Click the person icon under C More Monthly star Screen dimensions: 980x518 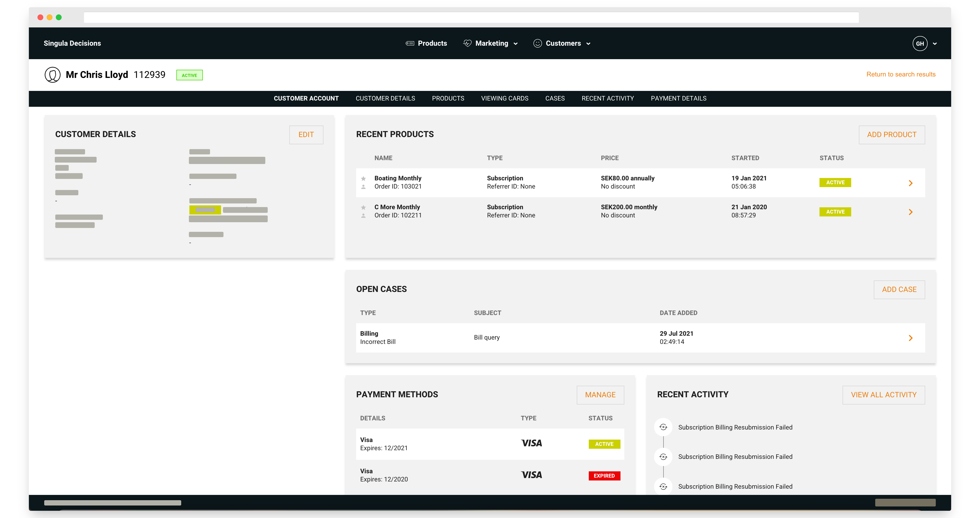363,215
